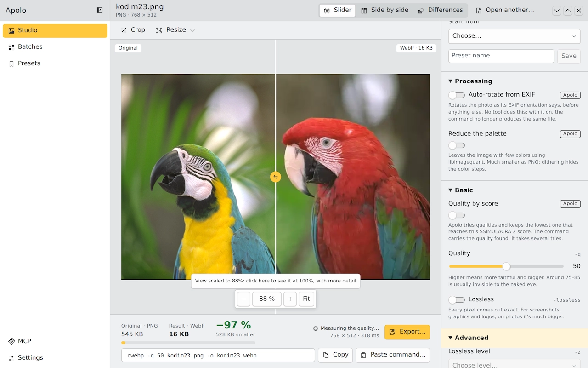Switch to Side by side view
The height and width of the screenshot is (368, 588).
coord(384,10)
